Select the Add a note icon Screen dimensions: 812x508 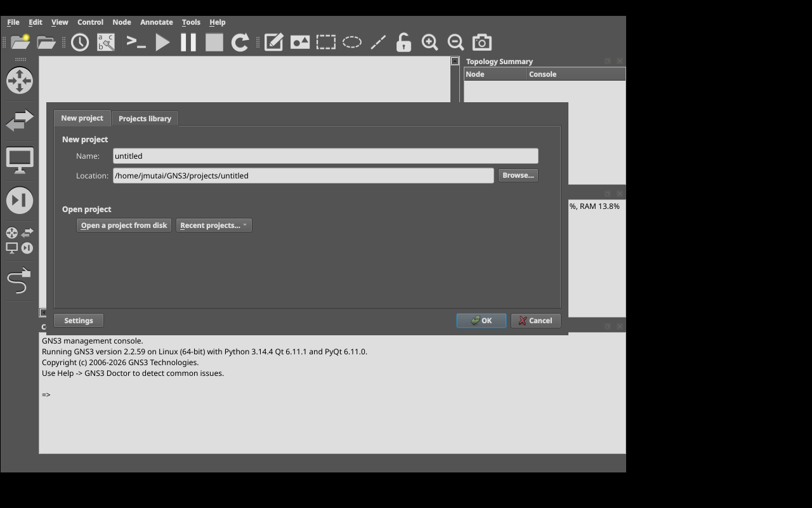[x=274, y=43]
